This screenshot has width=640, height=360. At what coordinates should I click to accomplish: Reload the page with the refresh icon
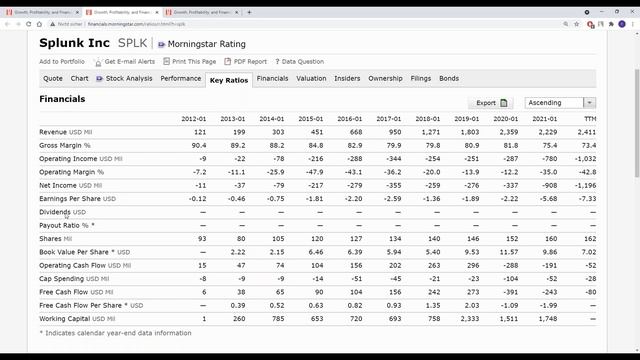click(29, 24)
